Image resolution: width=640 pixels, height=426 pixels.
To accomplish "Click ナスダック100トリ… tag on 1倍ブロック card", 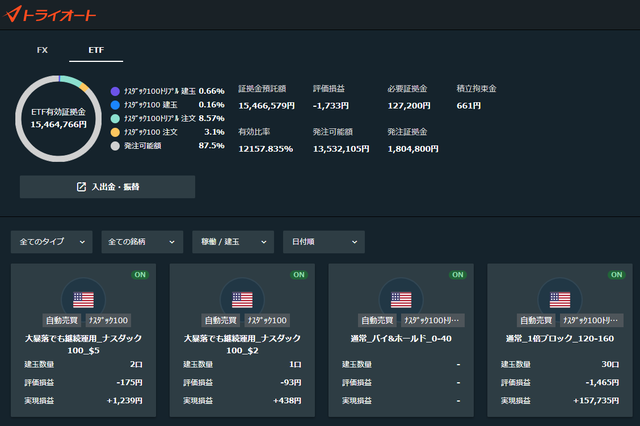I will click(x=591, y=320).
